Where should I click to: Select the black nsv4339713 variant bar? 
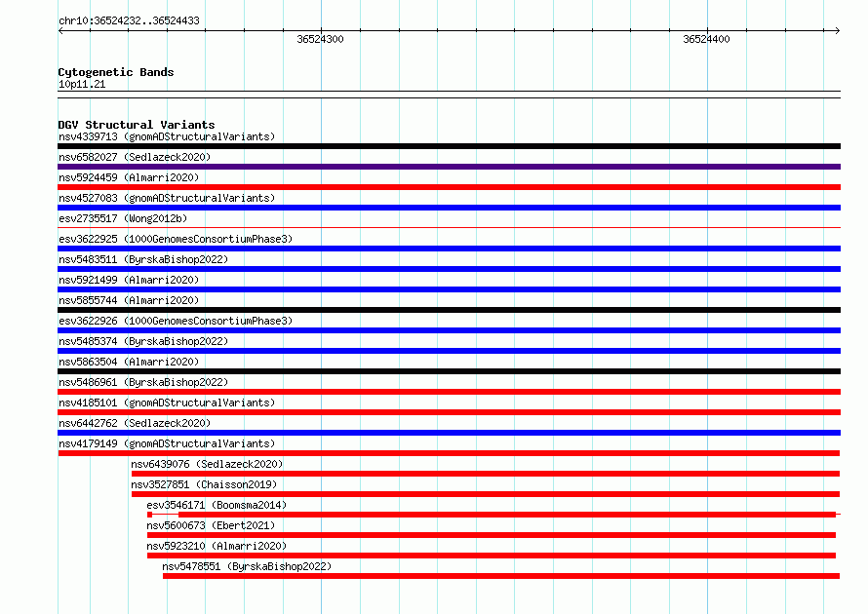(449, 146)
